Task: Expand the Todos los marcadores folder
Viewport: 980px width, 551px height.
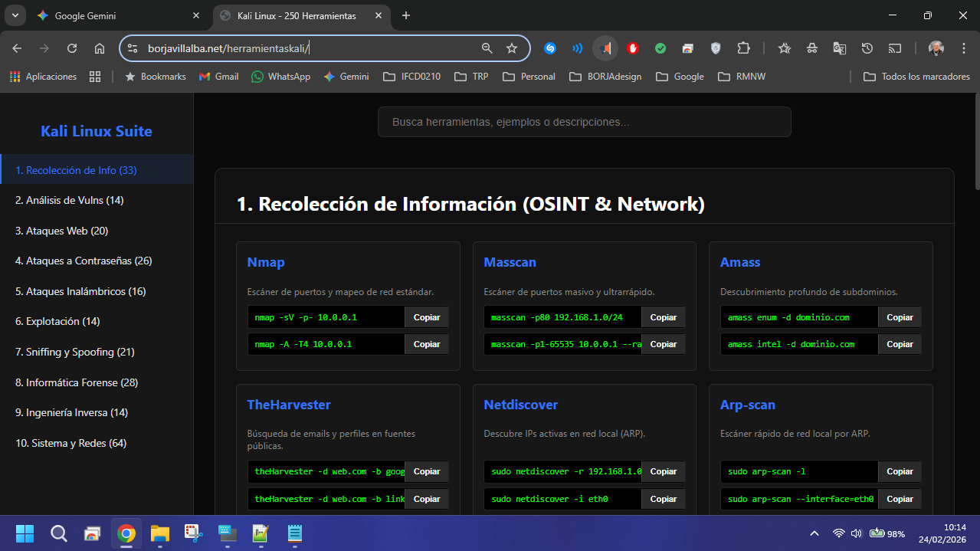Action: (916, 77)
